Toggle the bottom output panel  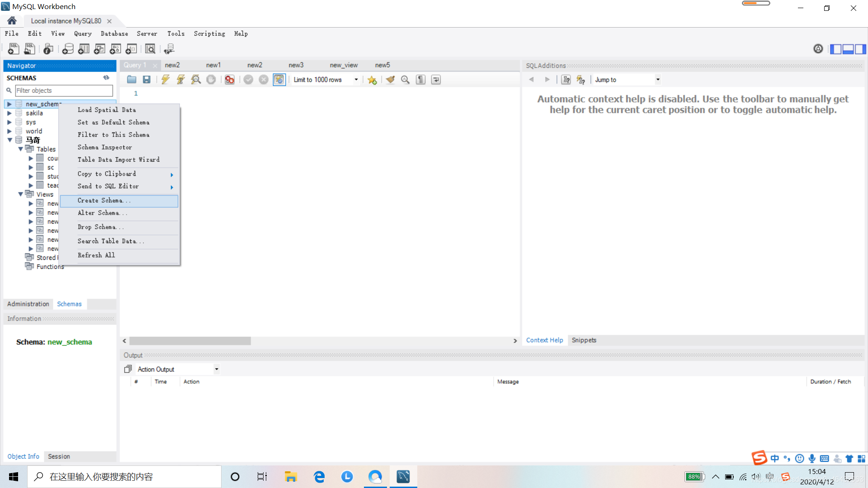pos(848,49)
